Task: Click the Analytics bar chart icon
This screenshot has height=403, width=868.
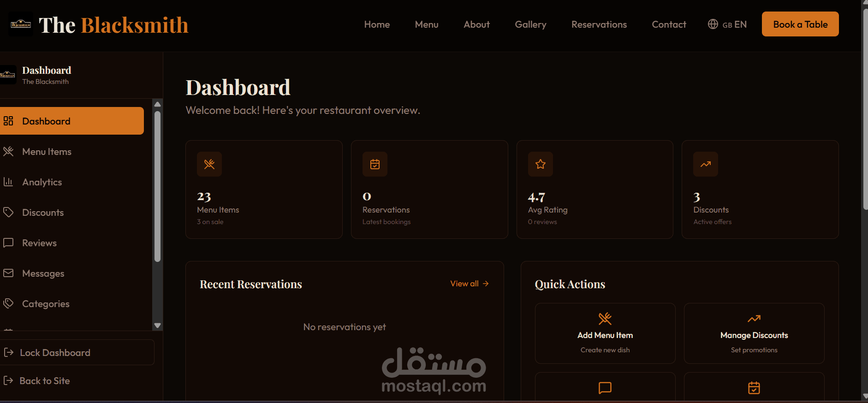Action: coord(8,182)
